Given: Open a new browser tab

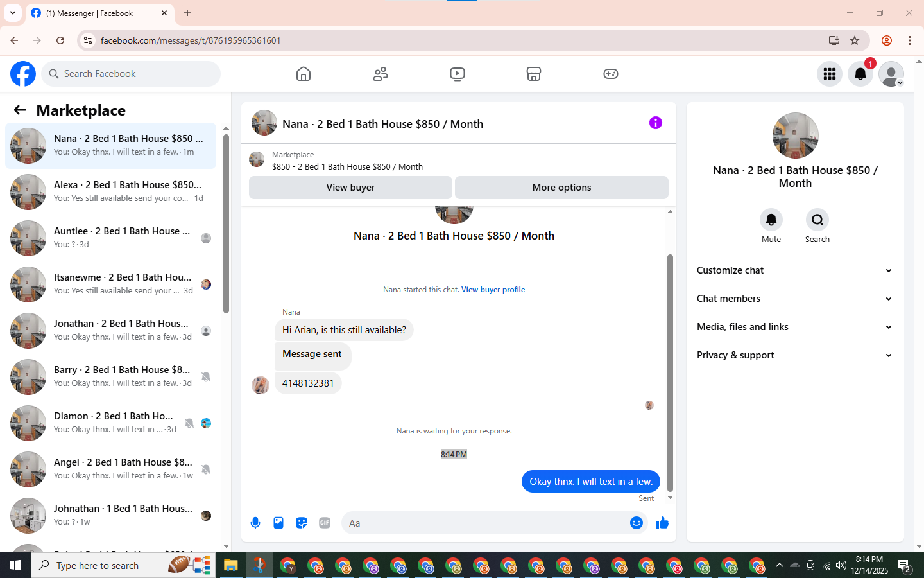Looking at the screenshot, I should [x=187, y=13].
